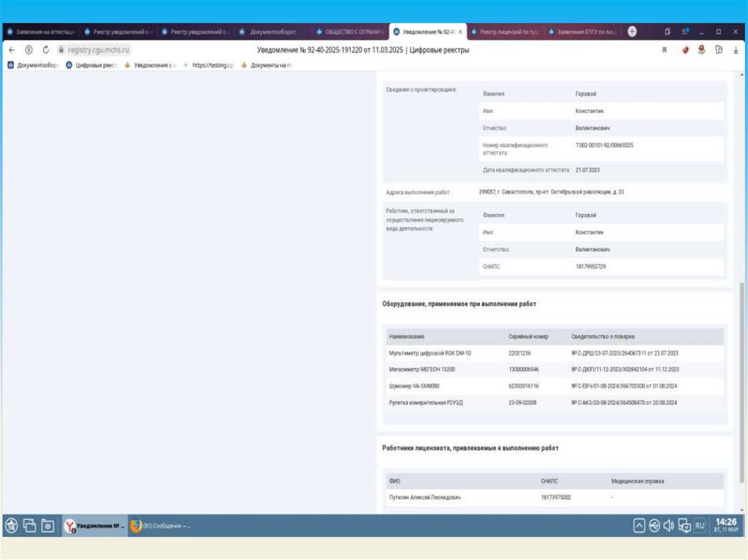Image resolution: width=748 pixels, height=560 pixels.
Task: Click the network connection tray icon
Action: coord(654,526)
